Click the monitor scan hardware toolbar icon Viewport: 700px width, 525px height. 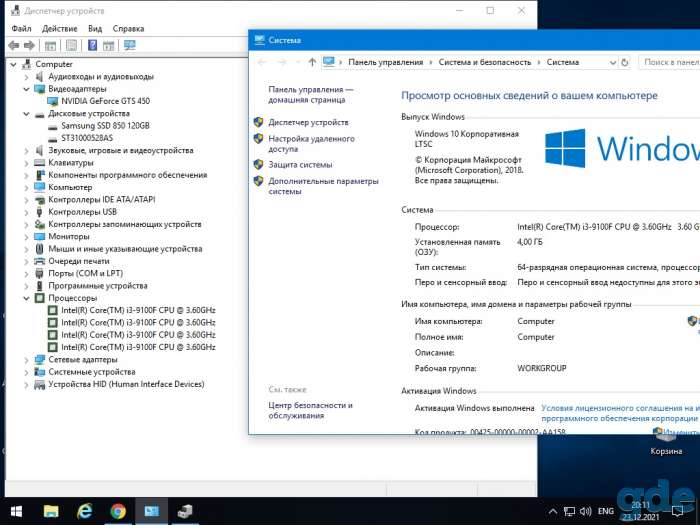tap(129, 45)
